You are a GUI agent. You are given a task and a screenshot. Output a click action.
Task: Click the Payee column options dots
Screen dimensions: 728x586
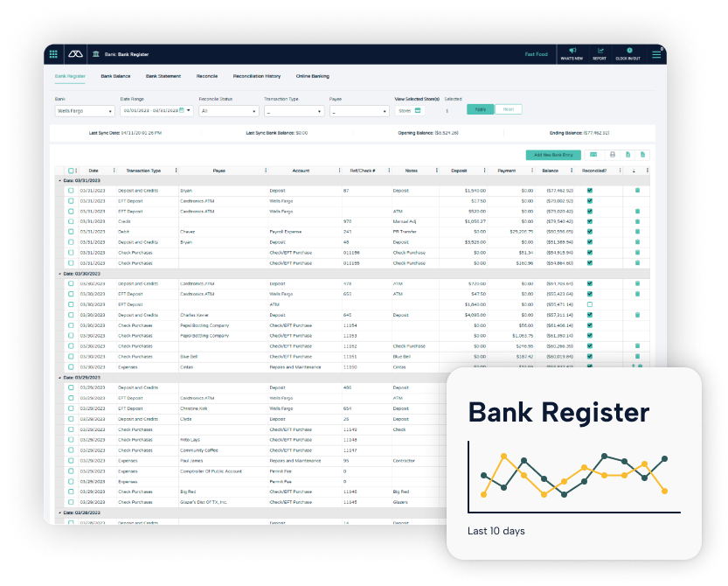click(x=266, y=171)
